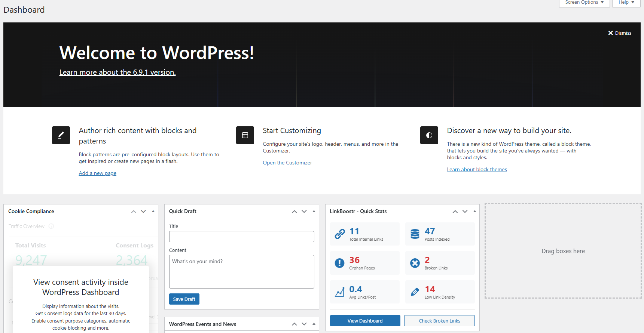Move LinkBoostr Quick Stats box up
Viewport: 644px width, 333px height.
click(455, 212)
